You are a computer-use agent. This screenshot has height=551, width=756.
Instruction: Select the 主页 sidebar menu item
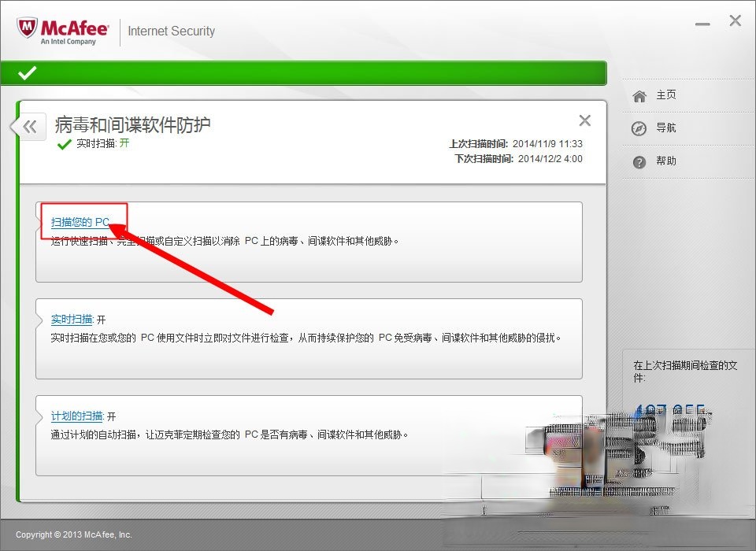click(x=668, y=94)
